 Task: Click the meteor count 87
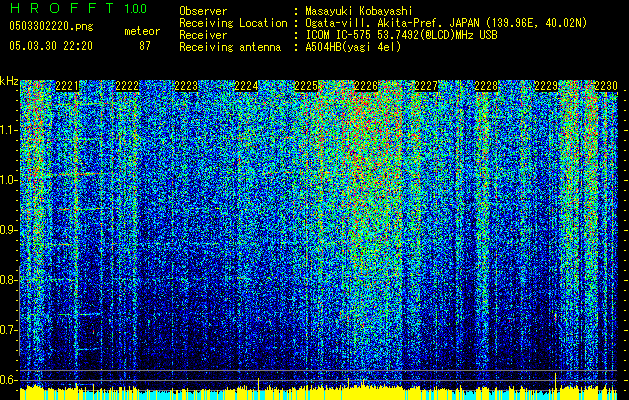(145, 46)
